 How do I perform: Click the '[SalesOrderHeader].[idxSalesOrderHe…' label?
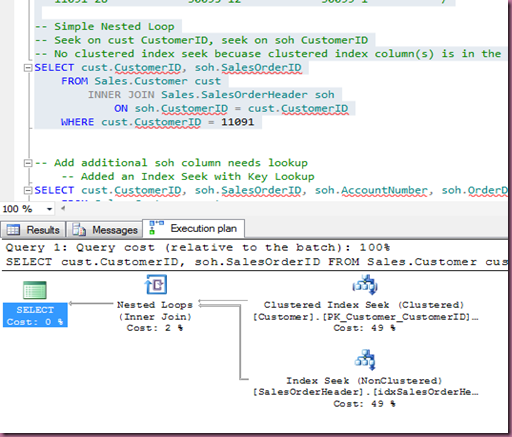(365, 392)
